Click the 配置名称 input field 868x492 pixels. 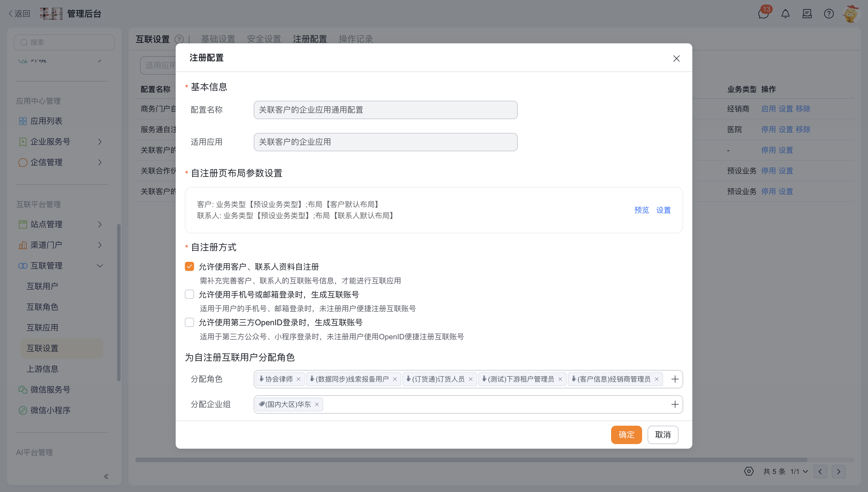tap(385, 110)
